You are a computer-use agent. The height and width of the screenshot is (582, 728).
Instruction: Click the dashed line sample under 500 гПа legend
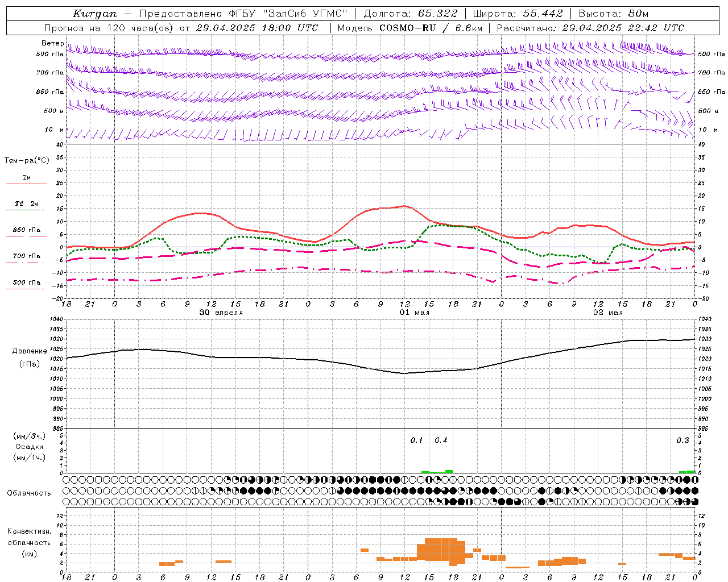click(x=25, y=289)
